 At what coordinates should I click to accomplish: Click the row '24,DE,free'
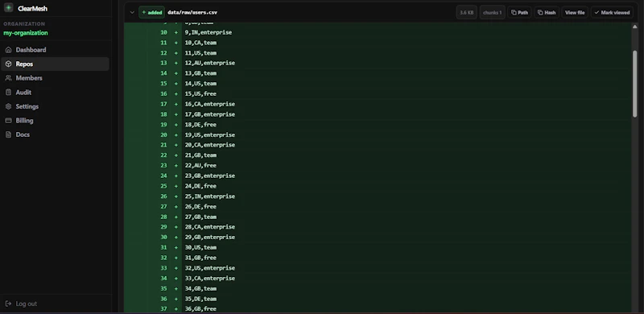[x=378, y=186]
